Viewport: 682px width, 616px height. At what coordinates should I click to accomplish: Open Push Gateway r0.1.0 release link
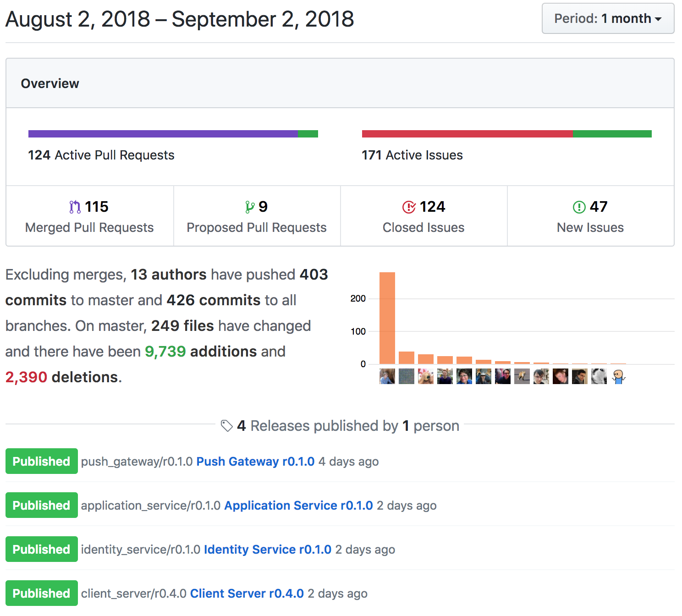pyautogui.click(x=255, y=462)
